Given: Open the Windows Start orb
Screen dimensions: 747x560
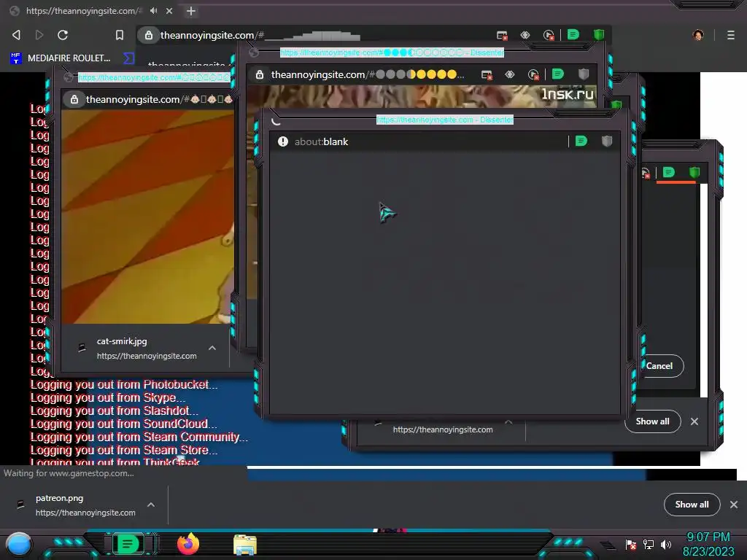Looking at the screenshot, I should [19, 544].
